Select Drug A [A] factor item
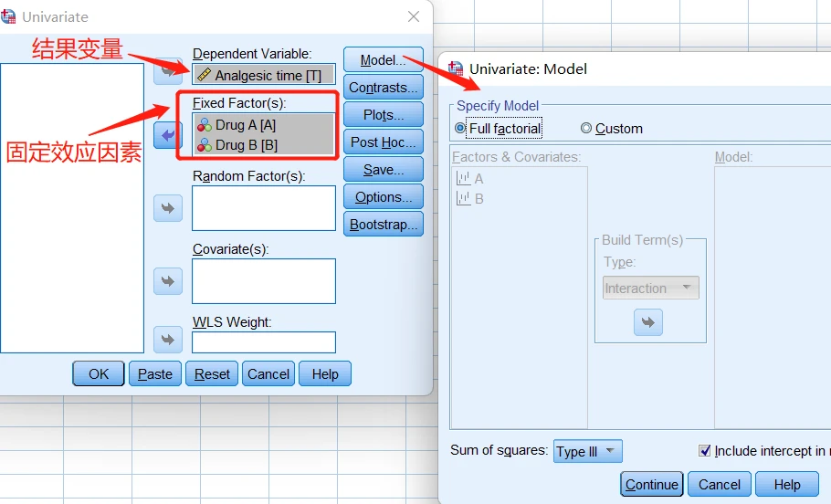 click(245, 125)
